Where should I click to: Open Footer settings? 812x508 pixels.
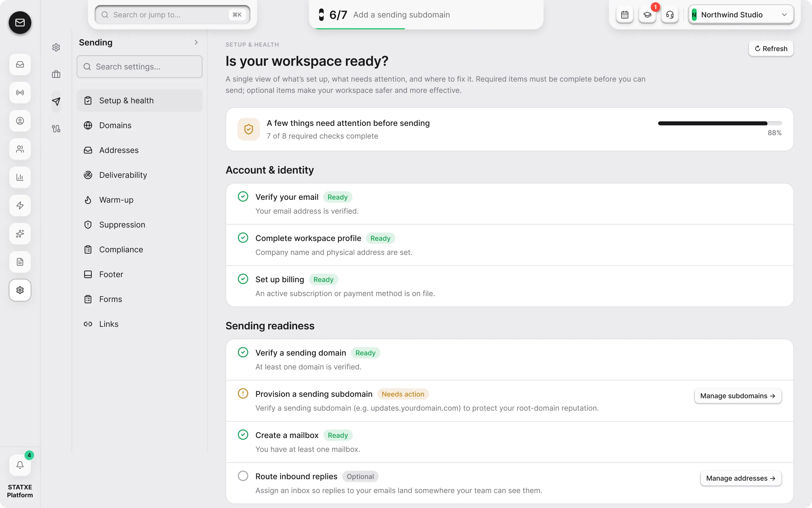click(x=140, y=275)
